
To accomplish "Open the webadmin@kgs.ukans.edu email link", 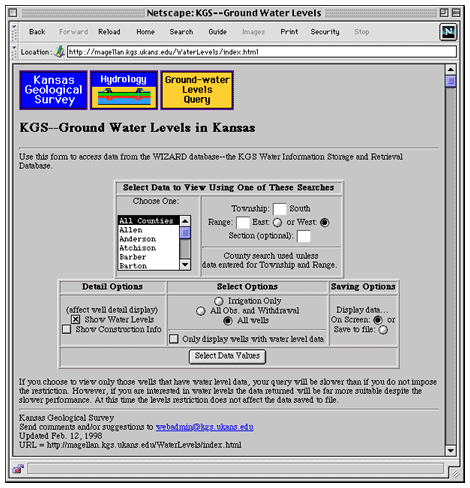I will [204, 427].
